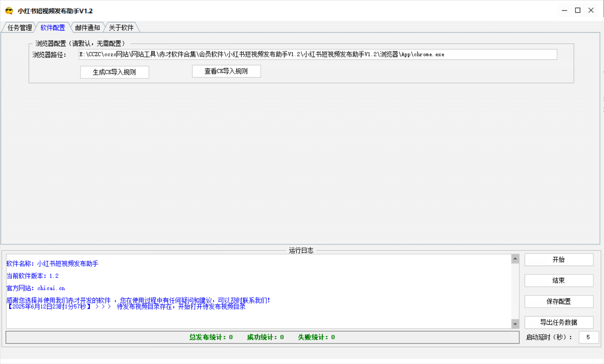Click 生成CK导入规则 button
This screenshot has height=364, width=604.
coord(114,72)
